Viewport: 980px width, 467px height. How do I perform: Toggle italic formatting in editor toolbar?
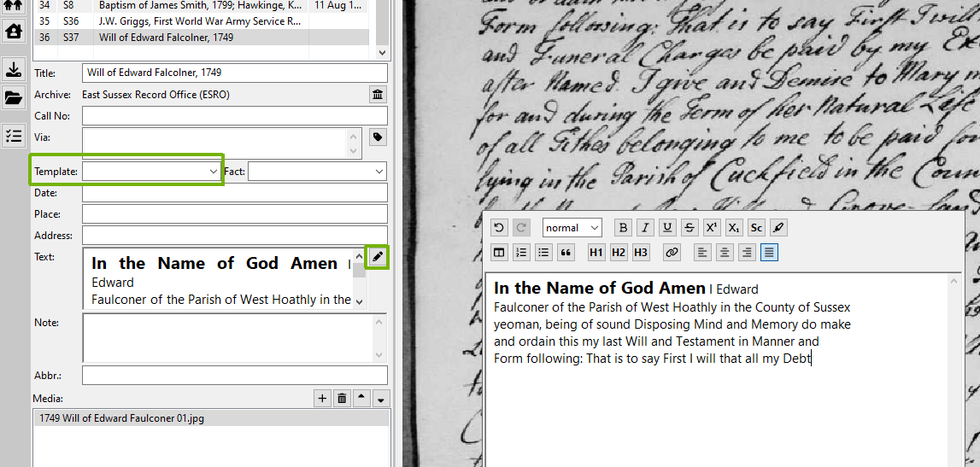pos(645,228)
